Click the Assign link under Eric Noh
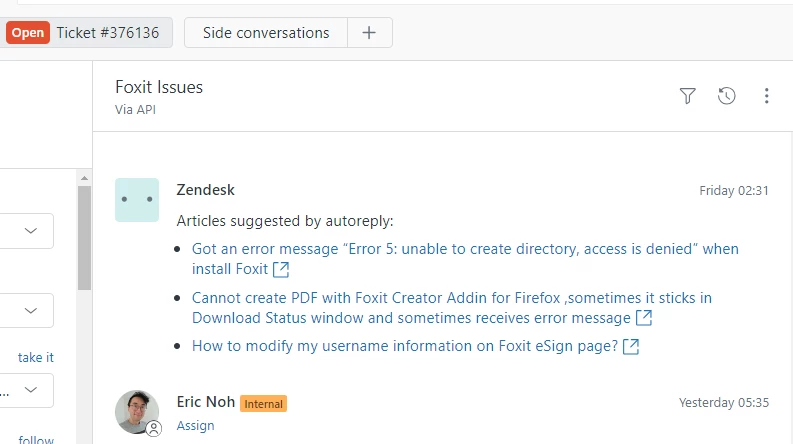This screenshot has height=444, width=793. pyautogui.click(x=195, y=425)
